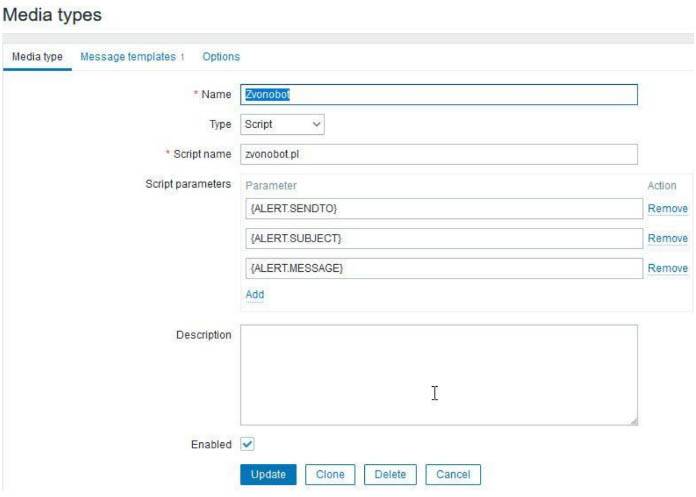Edit the {ALERT.SUBJECT} parameter field

pyautogui.click(x=441, y=238)
